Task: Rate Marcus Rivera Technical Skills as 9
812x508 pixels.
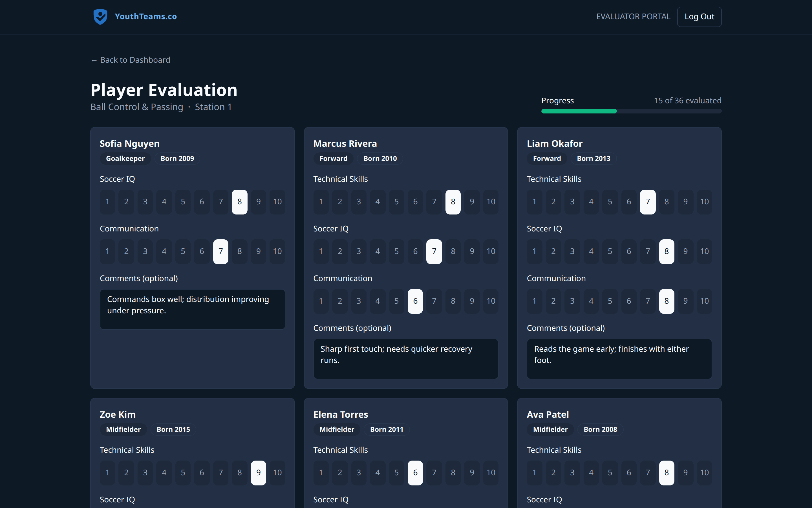Action: point(472,202)
